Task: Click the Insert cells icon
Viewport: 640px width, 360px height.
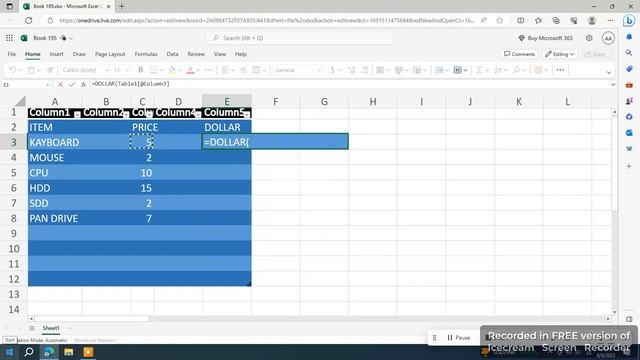Action: tap(439, 70)
